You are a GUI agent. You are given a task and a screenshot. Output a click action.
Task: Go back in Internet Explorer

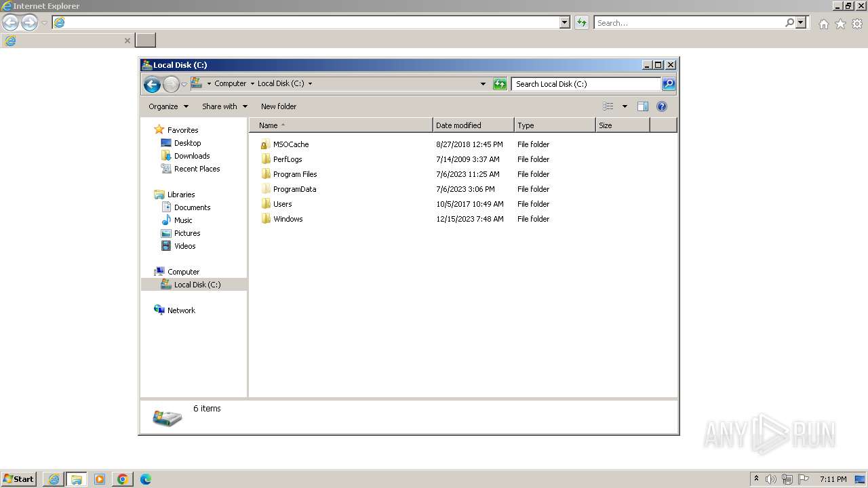[x=10, y=23]
